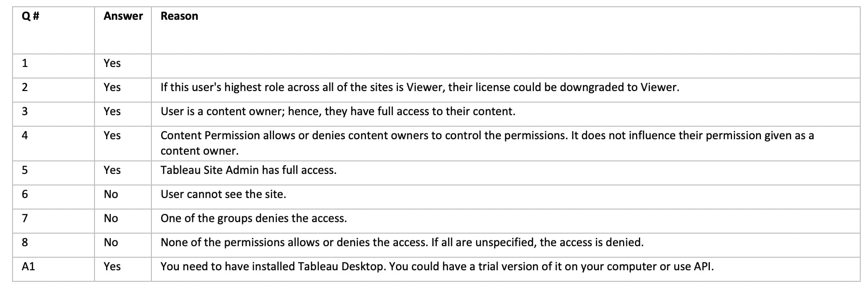Select question number 3 cell
This screenshot has height=290, width=868.
[x=54, y=114]
